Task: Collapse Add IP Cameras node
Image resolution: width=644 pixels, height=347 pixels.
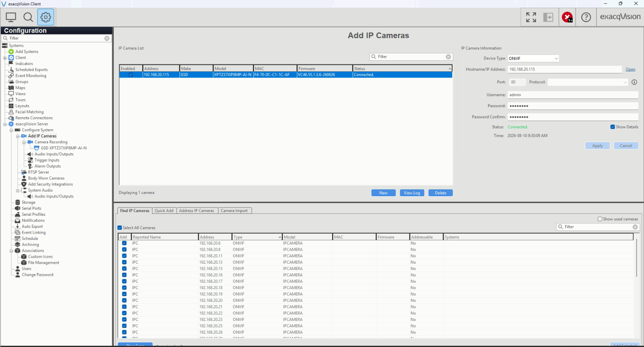Action: point(18,136)
